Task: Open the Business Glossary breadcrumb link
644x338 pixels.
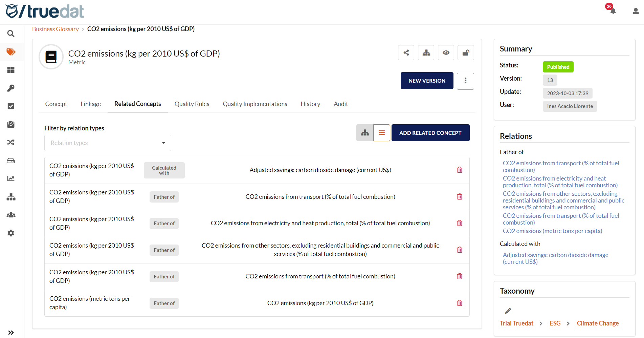Action: tap(55, 29)
